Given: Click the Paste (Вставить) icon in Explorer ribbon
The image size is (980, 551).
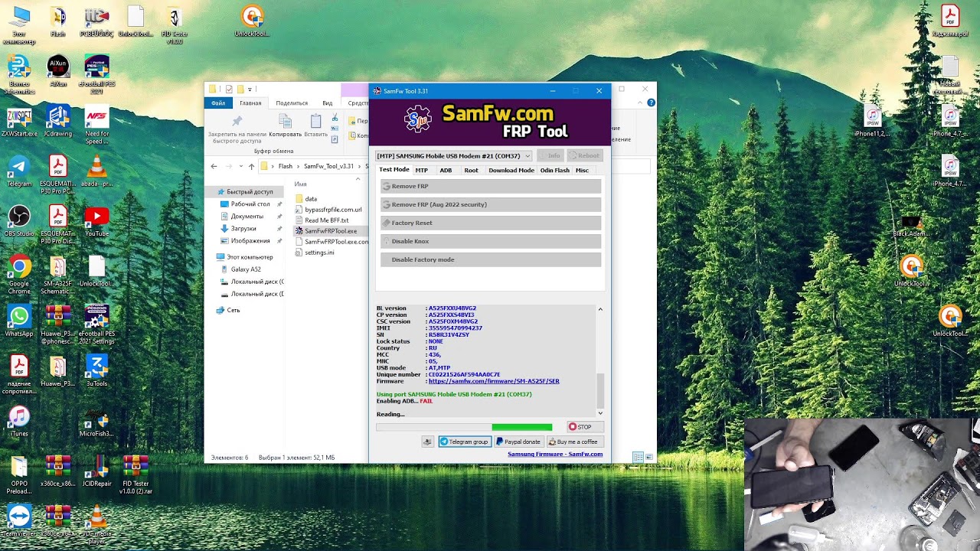Looking at the screenshot, I should (315, 122).
